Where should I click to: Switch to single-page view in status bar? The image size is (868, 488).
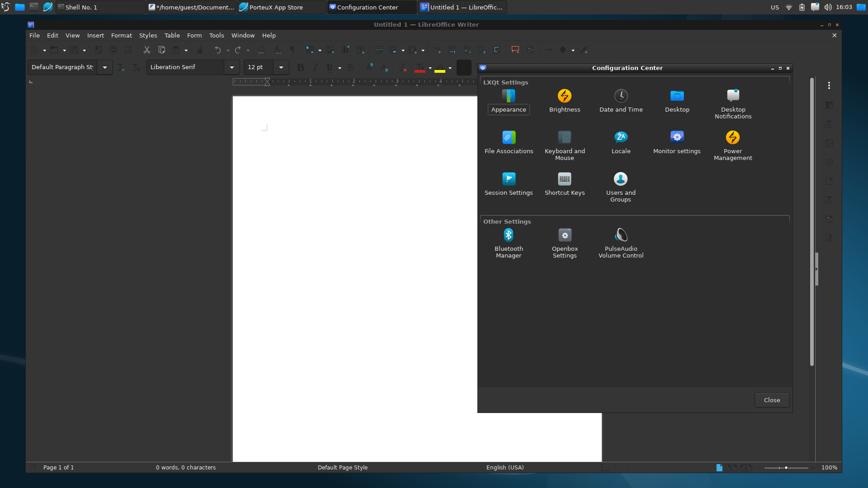[719, 468]
